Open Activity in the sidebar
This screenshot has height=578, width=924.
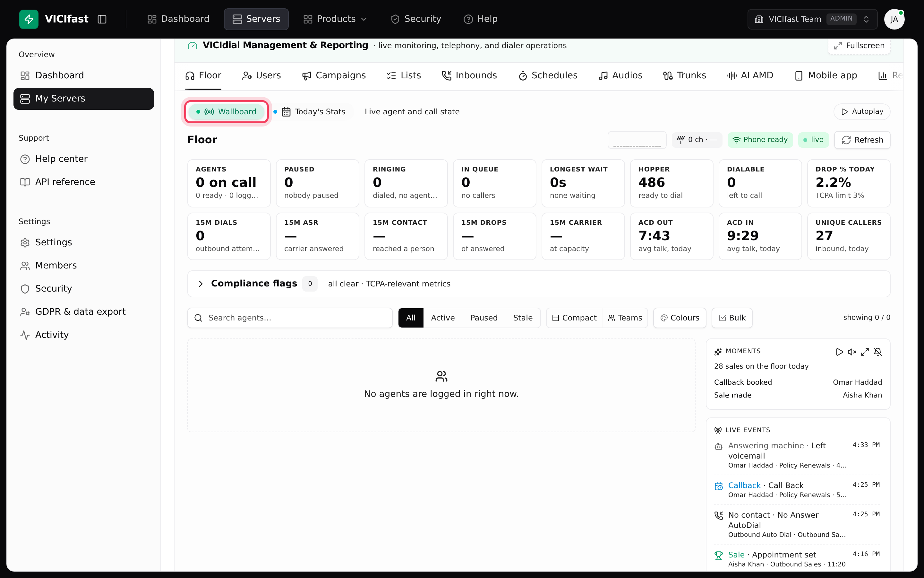click(84, 335)
